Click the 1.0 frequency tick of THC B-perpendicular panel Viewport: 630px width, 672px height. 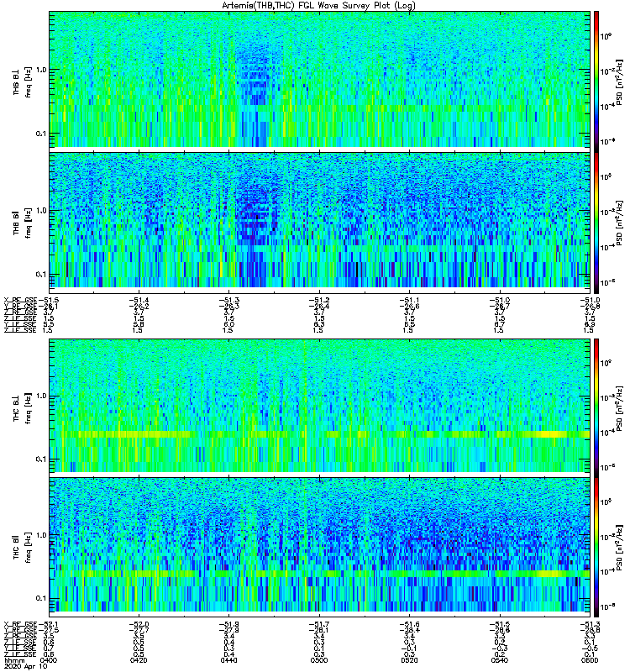tap(41, 396)
